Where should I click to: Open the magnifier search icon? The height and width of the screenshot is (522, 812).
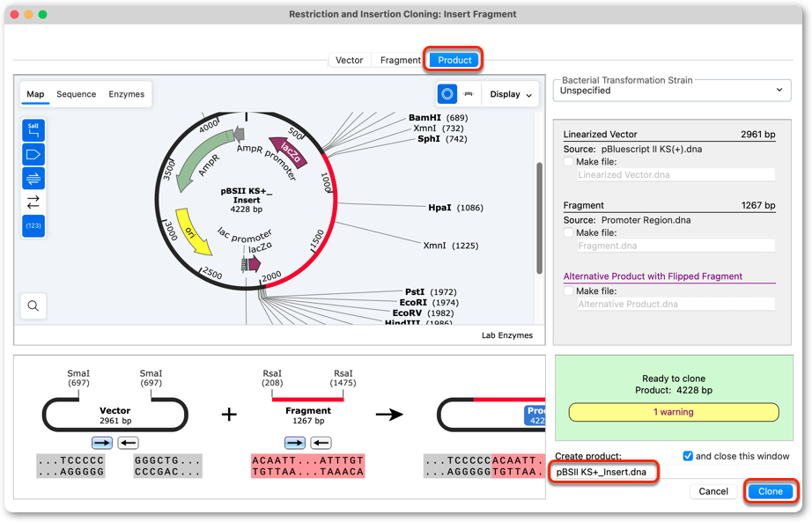(33, 305)
